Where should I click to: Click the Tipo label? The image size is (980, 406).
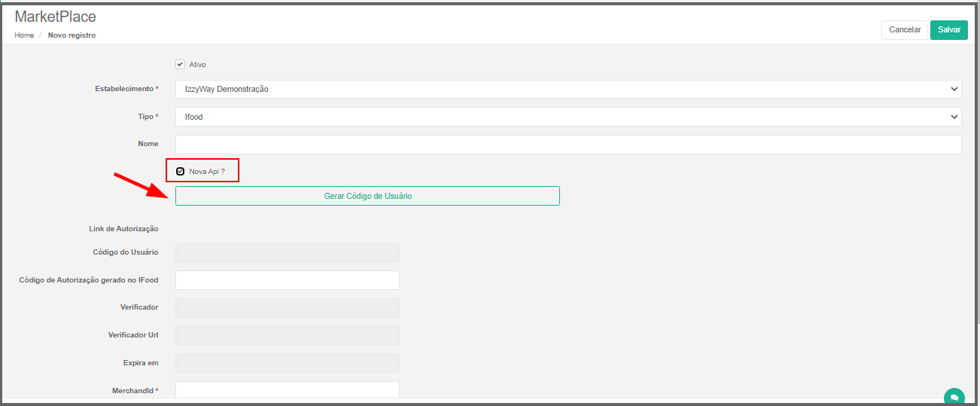tap(148, 117)
